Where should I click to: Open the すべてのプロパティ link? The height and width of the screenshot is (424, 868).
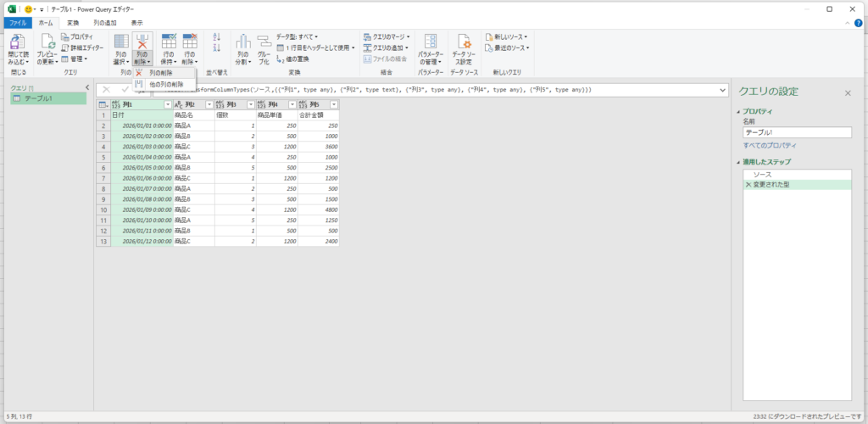pos(771,145)
